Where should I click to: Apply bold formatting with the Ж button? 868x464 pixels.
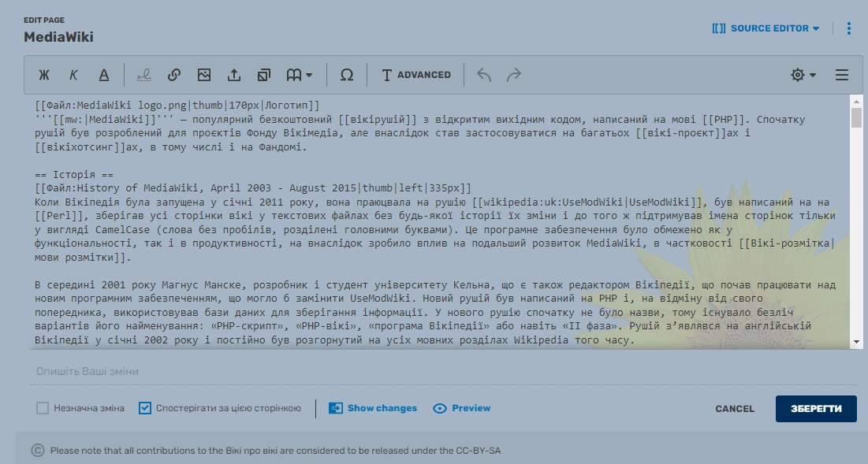[x=43, y=75]
